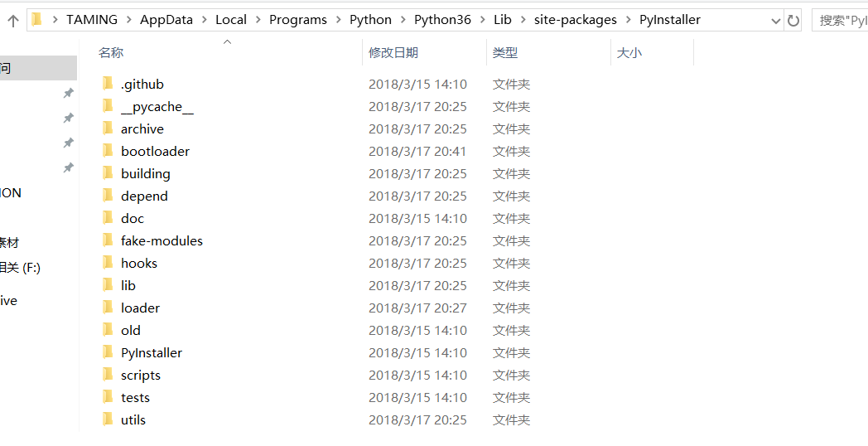Image resolution: width=868 pixels, height=446 pixels.
Task: Click the folder icon in address bar
Action: (x=37, y=20)
